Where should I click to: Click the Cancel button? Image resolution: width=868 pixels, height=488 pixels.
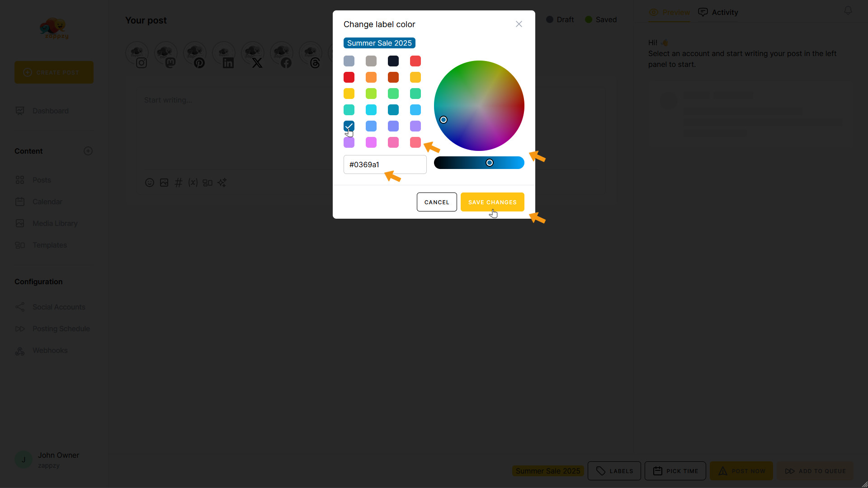click(x=437, y=202)
